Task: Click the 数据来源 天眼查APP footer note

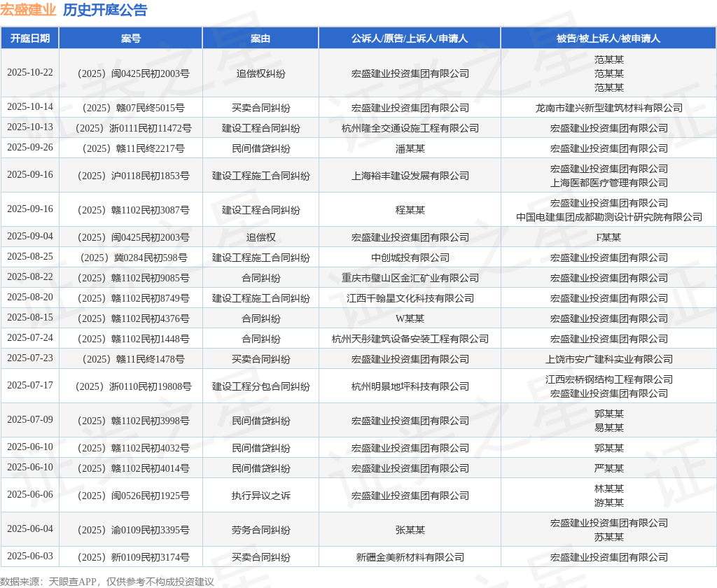Action: pyautogui.click(x=107, y=582)
